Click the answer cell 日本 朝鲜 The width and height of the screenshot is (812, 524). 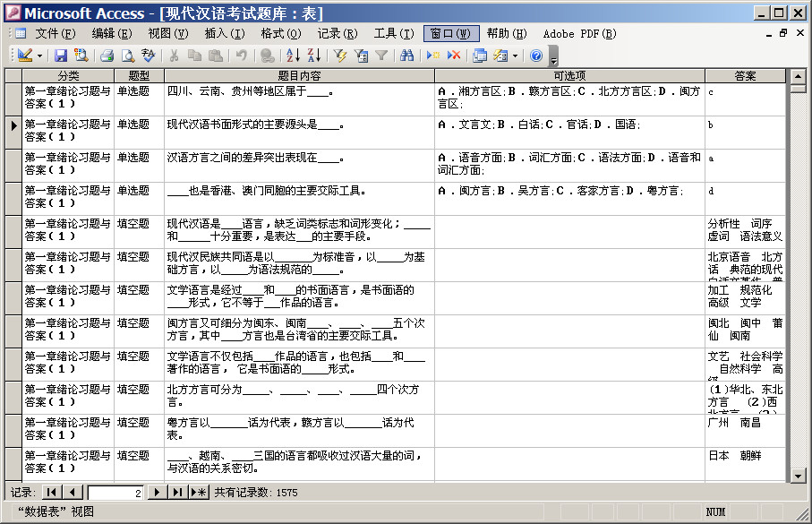click(x=745, y=464)
